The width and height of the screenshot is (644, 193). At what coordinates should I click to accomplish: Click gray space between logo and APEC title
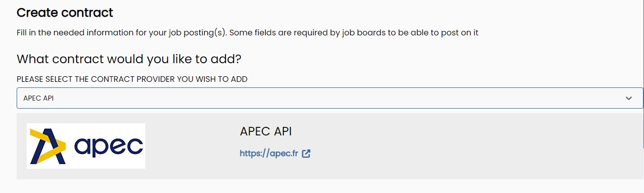coord(192,146)
